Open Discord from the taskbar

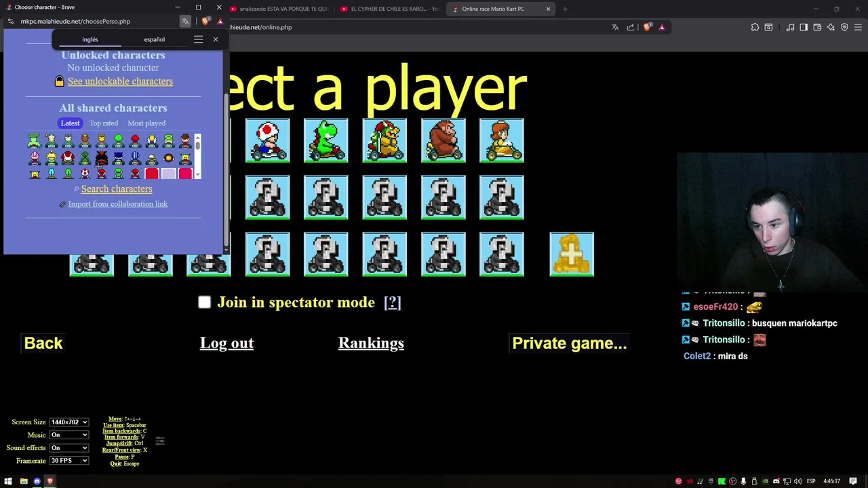(37, 481)
